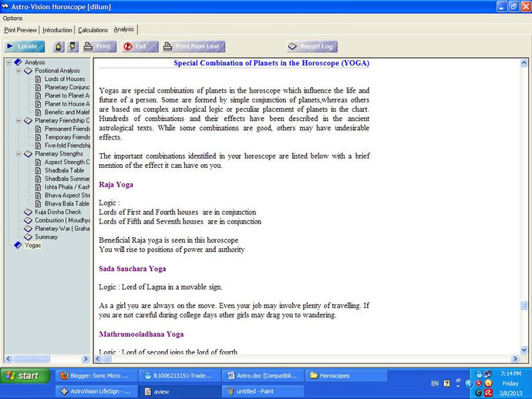Select Ishta Phala / Kash tree item
The image size is (532, 399).
click(x=67, y=187)
